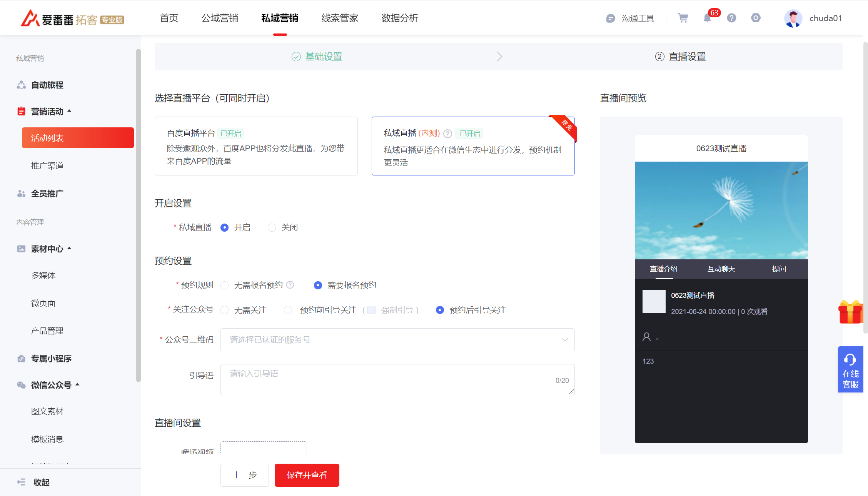Screen dimensions: 868x496
Task: Click the 基础设置 step checkmark icon
Action: coord(296,57)
